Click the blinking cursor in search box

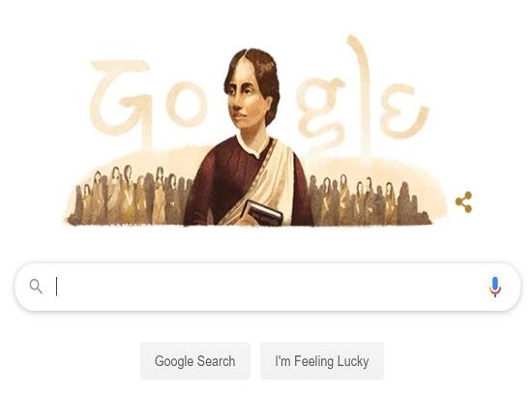57,287
